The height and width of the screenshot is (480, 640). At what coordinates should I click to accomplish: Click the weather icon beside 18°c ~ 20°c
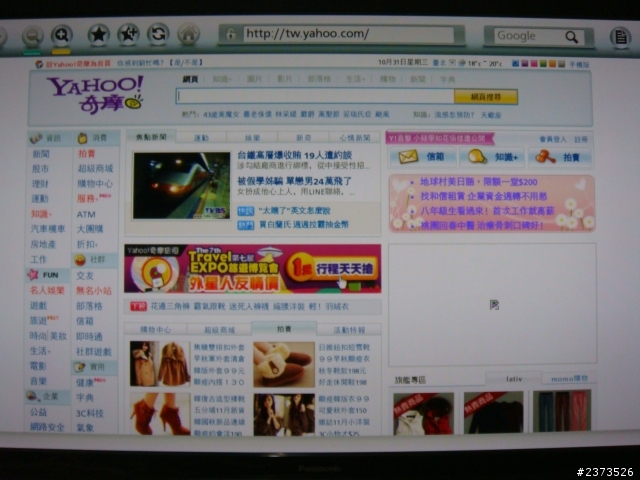(x=462, y=63)
